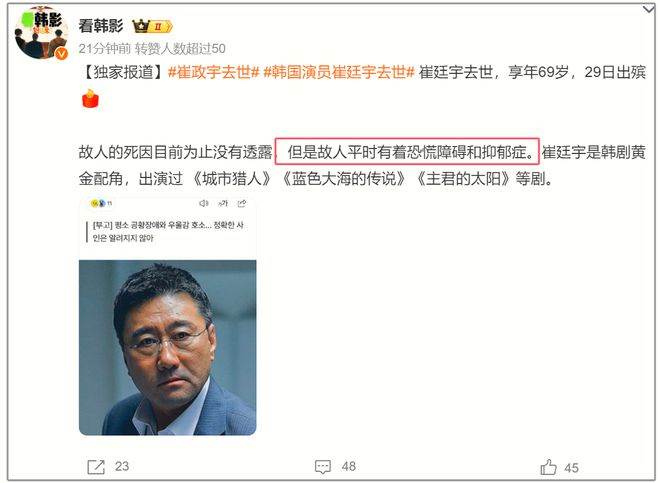Click the comment count 48
660x483 pixels.
pyautogui.click(x=349, y=467)
